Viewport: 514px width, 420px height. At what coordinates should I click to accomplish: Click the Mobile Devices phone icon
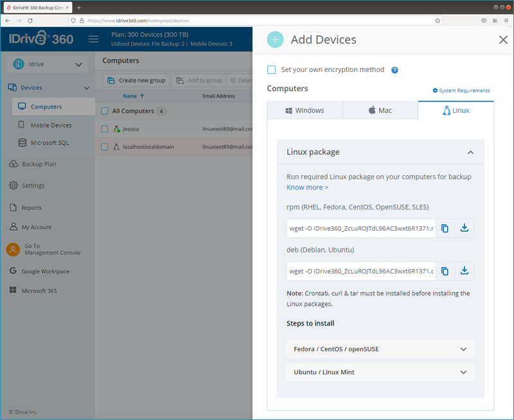coord(21,125)
